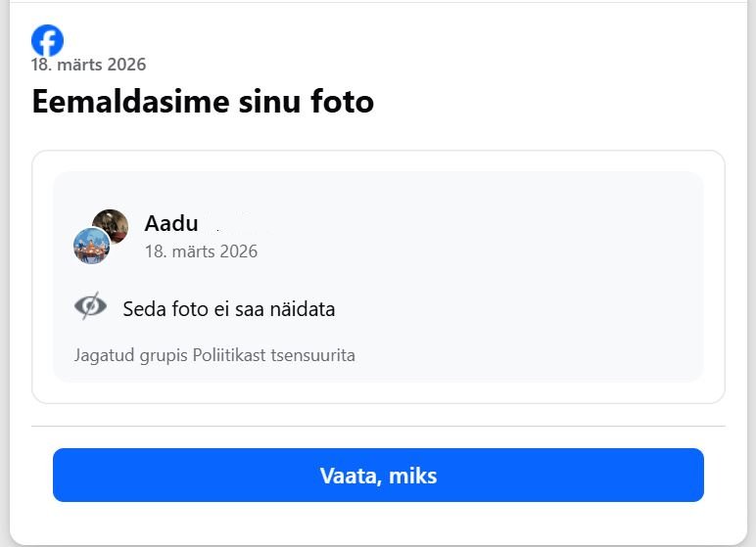The image size is (756, 547).
Task: Click the crossed-out eye icon
Action: [x=90, y=307]
